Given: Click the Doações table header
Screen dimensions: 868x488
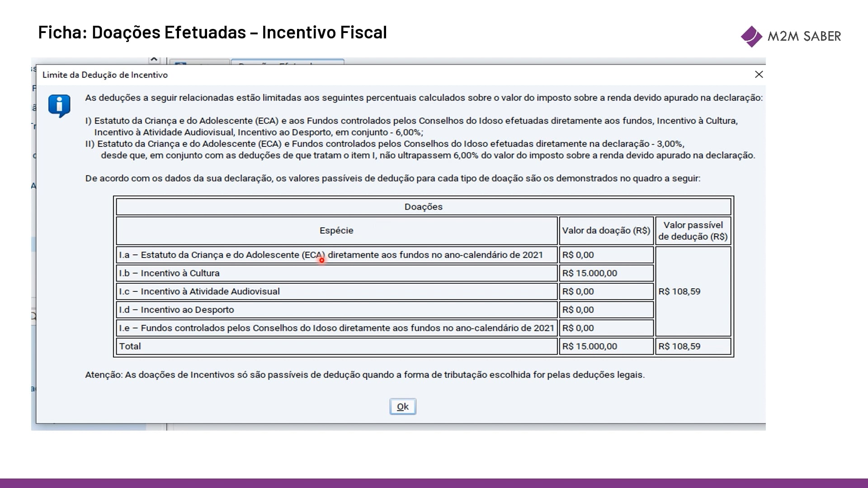Looking at the screenshot, I should pyautogui.click(x=424, y=207).
